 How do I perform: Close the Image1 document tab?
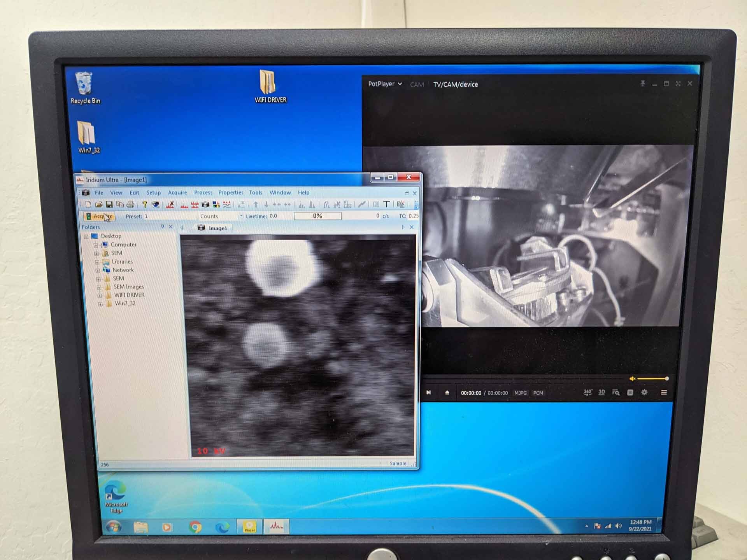pos(412,227)
